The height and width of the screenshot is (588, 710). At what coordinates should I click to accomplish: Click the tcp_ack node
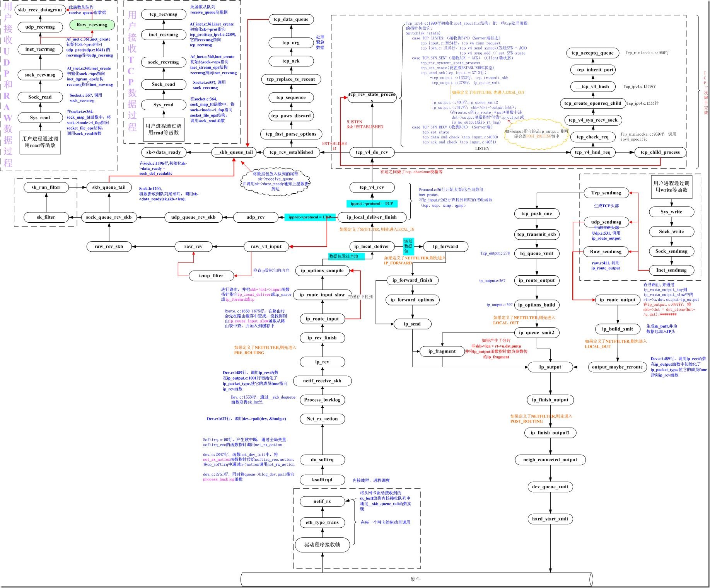[x=291, y=61]
